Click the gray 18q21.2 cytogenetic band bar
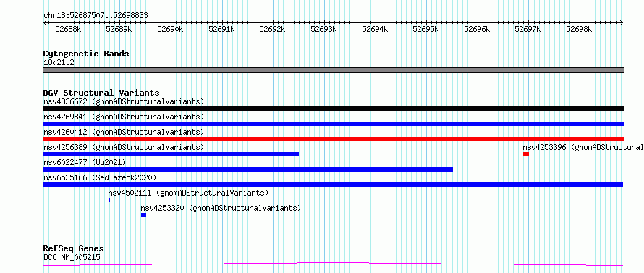This screenshot has height=273, width=644. click(x=333, y=70)
